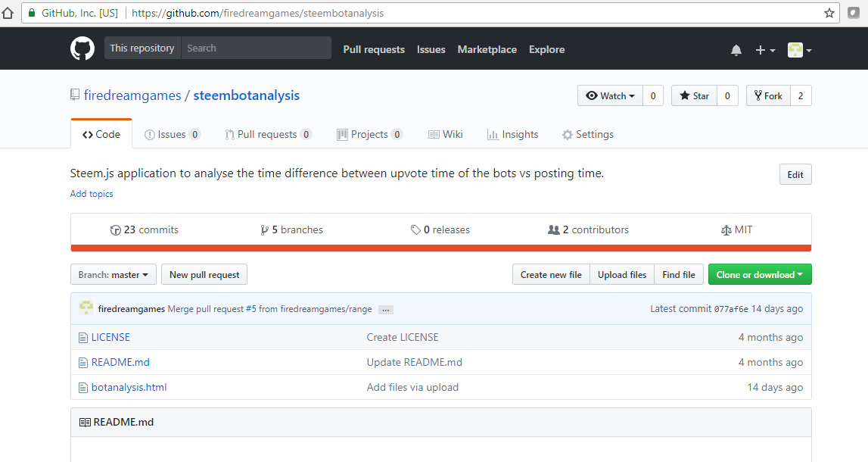Fork the repository
The height and width of the screenshot is (462, 868).
coord(768,96)
